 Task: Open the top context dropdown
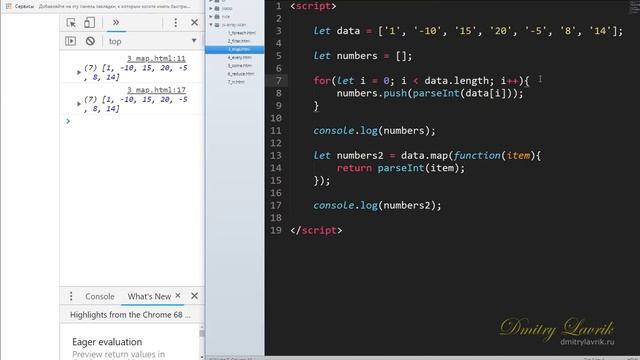[x=153, y=41]
